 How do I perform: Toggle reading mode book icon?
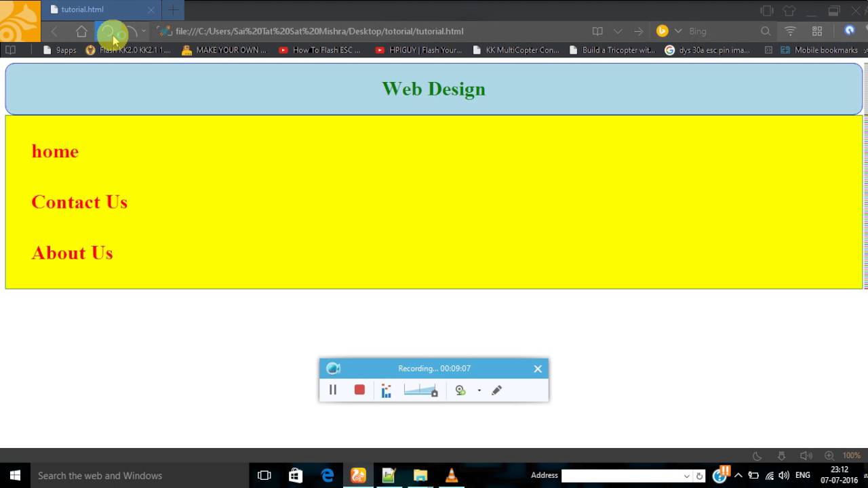[x=597, y=31]
